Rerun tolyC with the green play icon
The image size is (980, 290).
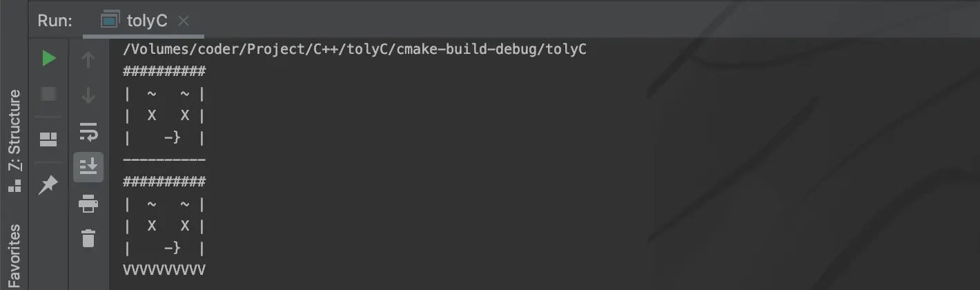click(x=48, y=59)
